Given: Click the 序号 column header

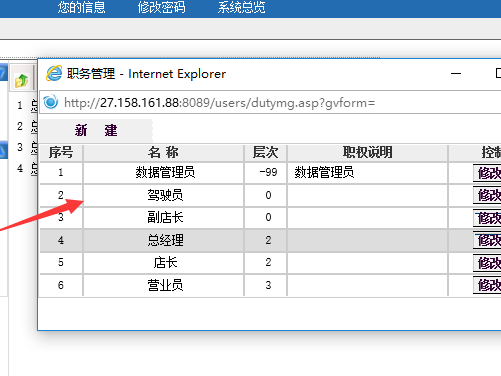Looking at the screenshot, I should pyautogui.click(x=61, y=153).
